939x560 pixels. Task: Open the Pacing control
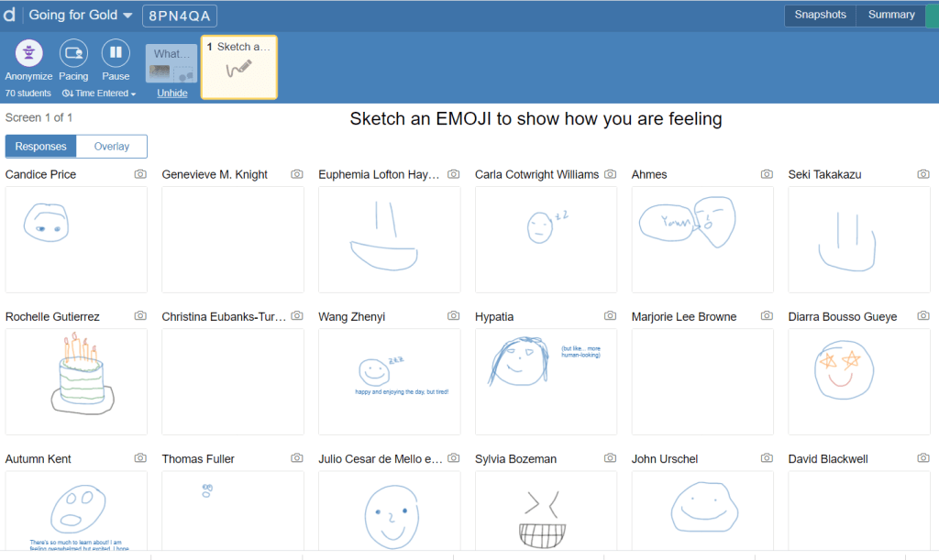tap(73, 54)
